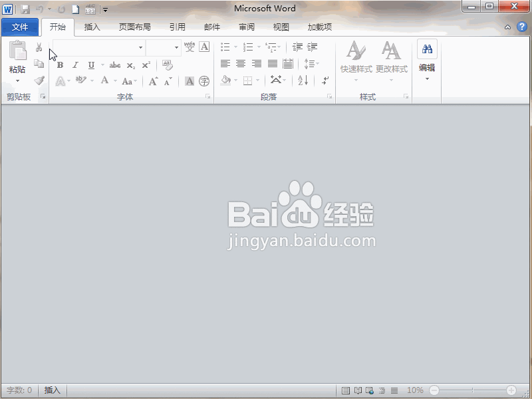The image size is (532, 399).
Task: Switch to the 视图 tab
Action: [x=281, y=27]
